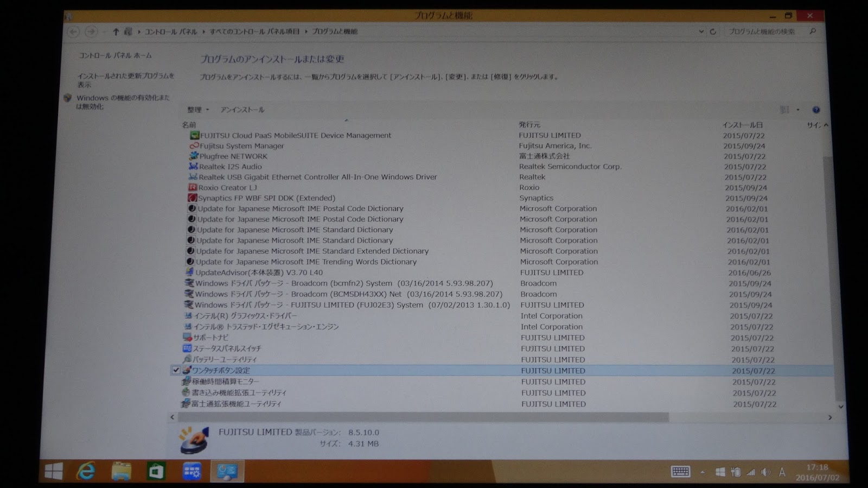Image resolution: width=868 pixels, height=488 pixels.
Task: Open the Windows Start button
Action: point(54,471)
